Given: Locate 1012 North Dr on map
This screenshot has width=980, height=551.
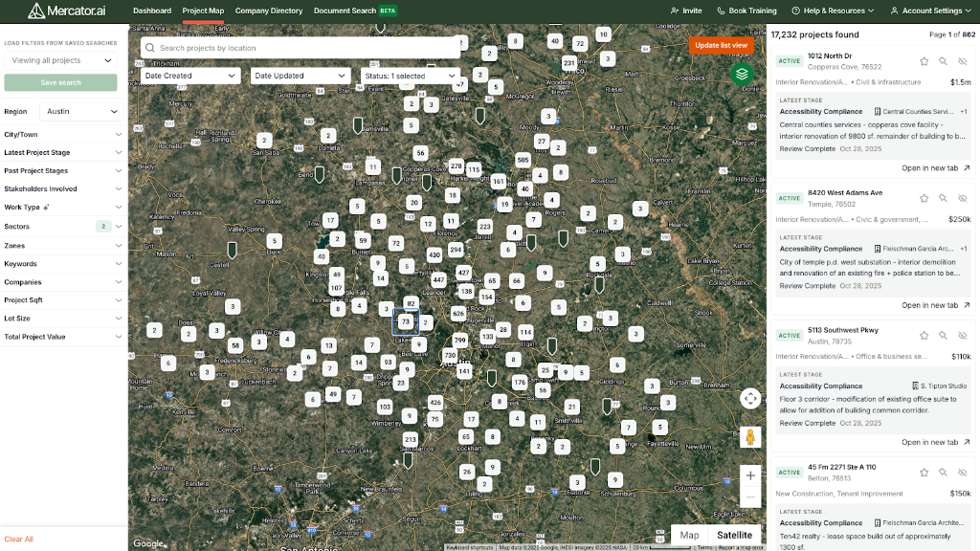Looking at the screenshot, I should 943,61.
